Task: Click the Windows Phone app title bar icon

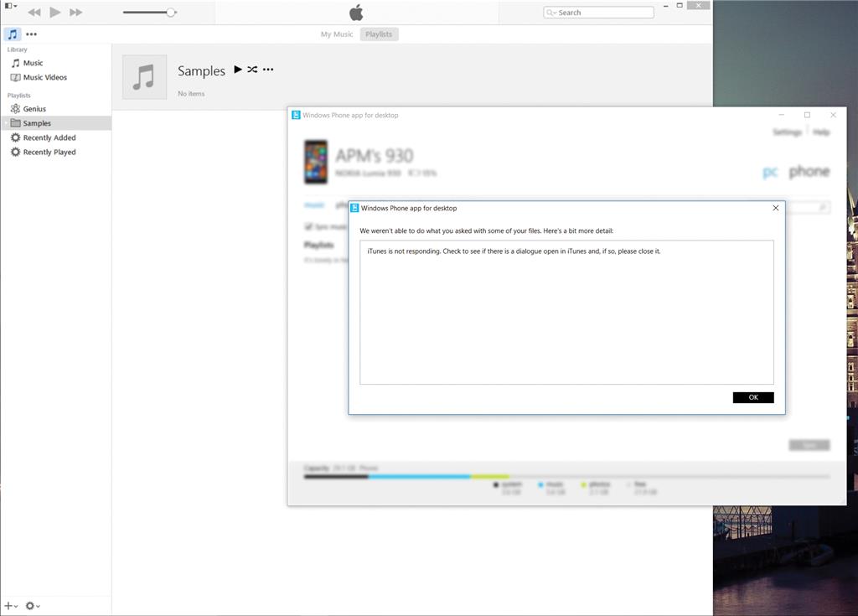Action: click(x=296, y=115)
